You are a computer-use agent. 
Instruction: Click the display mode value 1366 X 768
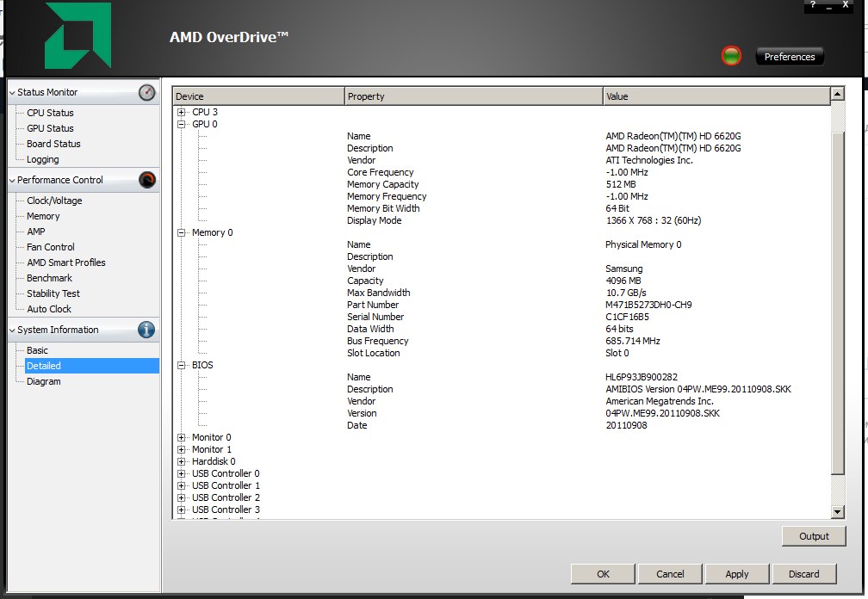tap(654, 220)
